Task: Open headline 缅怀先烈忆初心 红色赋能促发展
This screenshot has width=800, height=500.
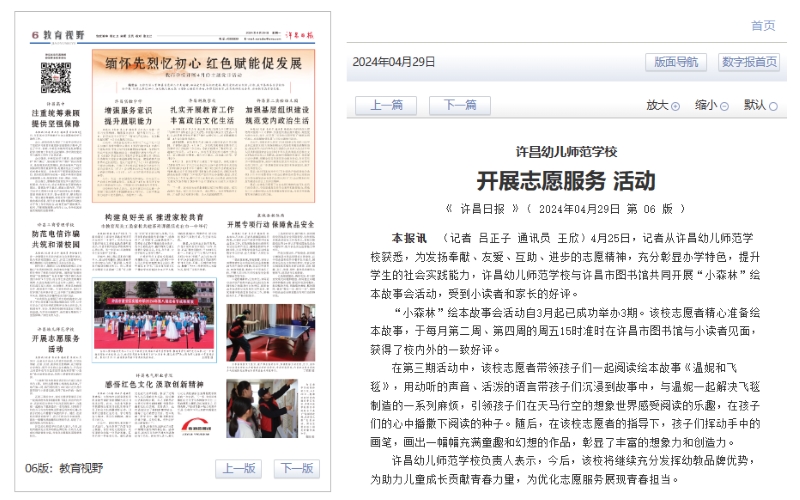Action: pyautogui.click(x=204, y=62)
